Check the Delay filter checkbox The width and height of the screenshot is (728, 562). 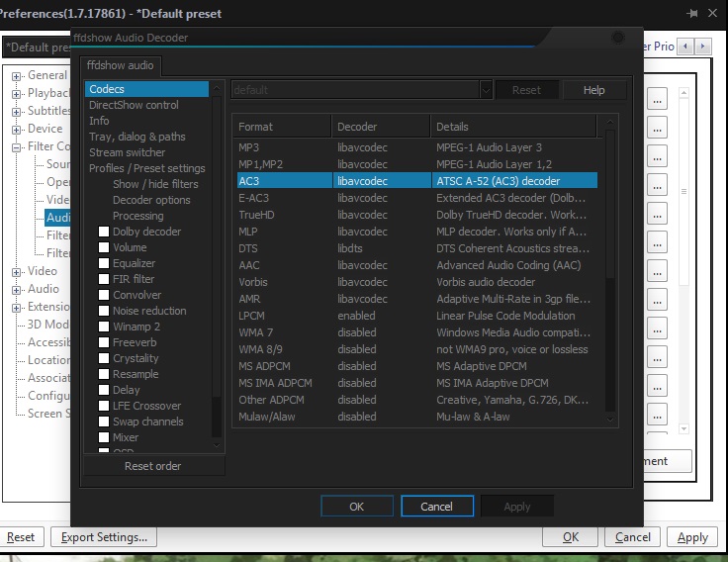104,390
